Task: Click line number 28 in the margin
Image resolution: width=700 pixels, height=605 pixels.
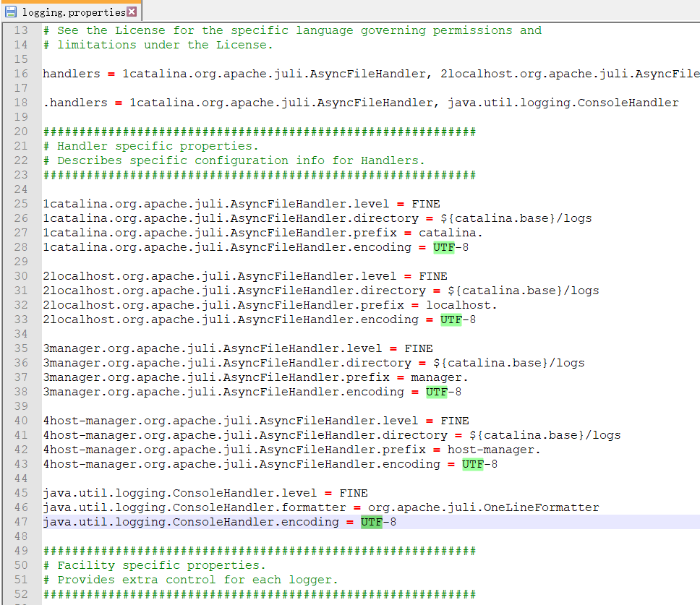Action: pos(21,247)
